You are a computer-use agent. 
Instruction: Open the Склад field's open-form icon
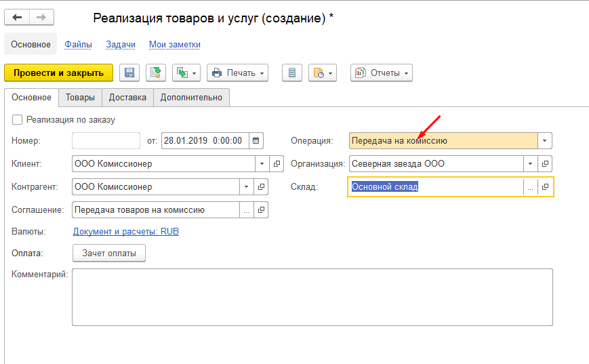[x=545, y=186]
